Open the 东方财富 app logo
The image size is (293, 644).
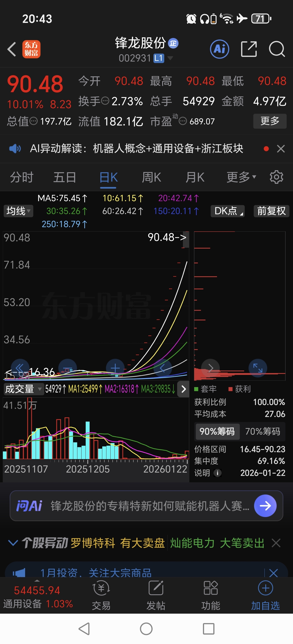[31, 49]
